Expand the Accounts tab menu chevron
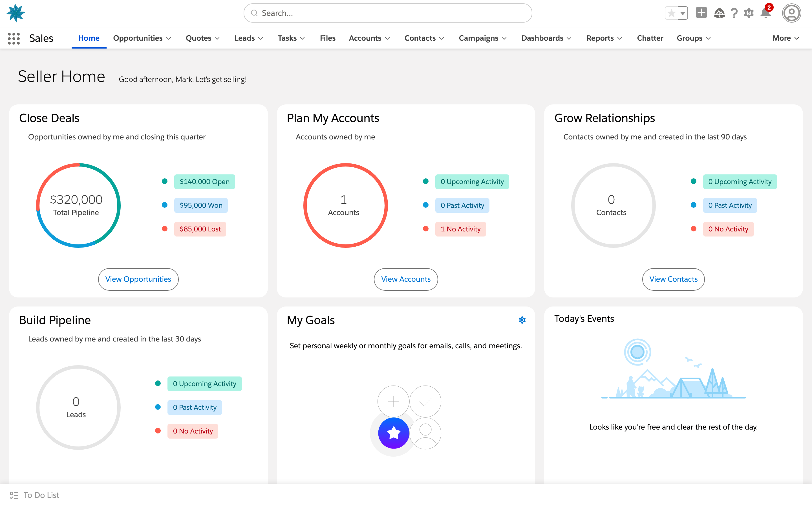 [388, 38]
